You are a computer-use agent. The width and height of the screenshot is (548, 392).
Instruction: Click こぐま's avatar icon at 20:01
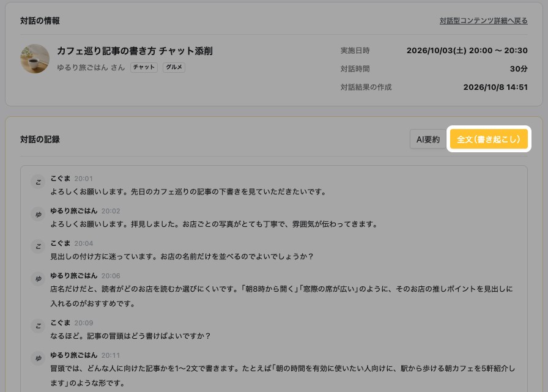coord(38,182)
